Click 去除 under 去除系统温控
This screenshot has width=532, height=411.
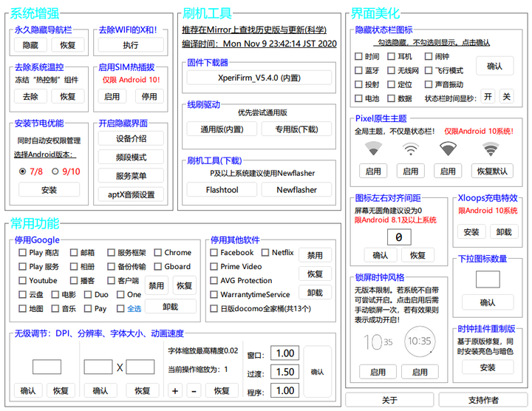(x=30, y=96)
